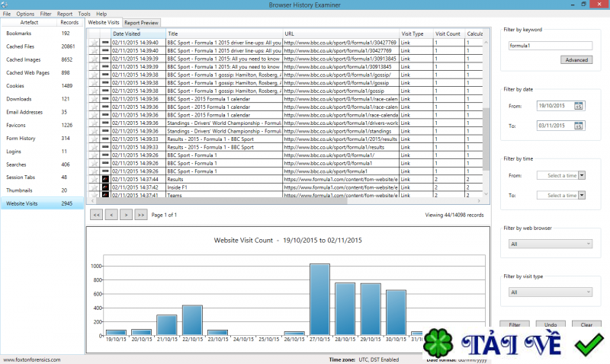Open calendar picker for the To date
Image resolution: width=610 pixels, height=364 pixels.
point(579,126)
